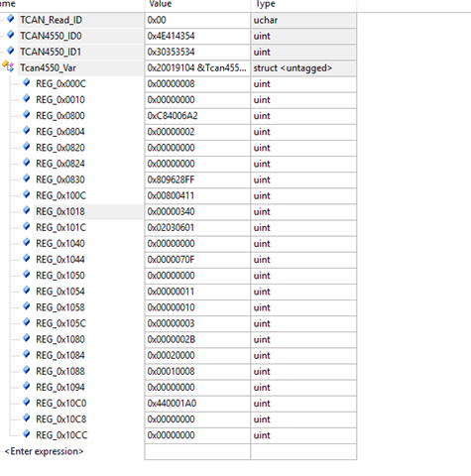
Task: Click value 0x00000003 of REG_0x105C
Action: pos(171,323)
